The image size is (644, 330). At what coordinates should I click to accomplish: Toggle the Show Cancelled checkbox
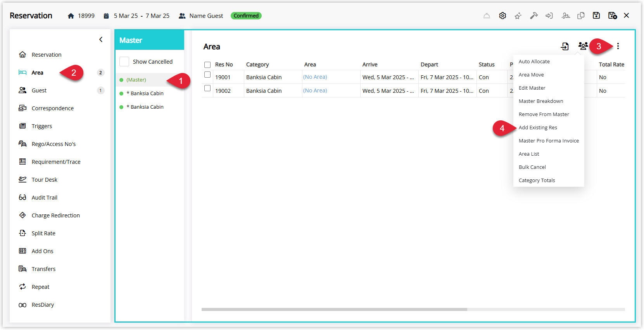(x=124, y=62)
